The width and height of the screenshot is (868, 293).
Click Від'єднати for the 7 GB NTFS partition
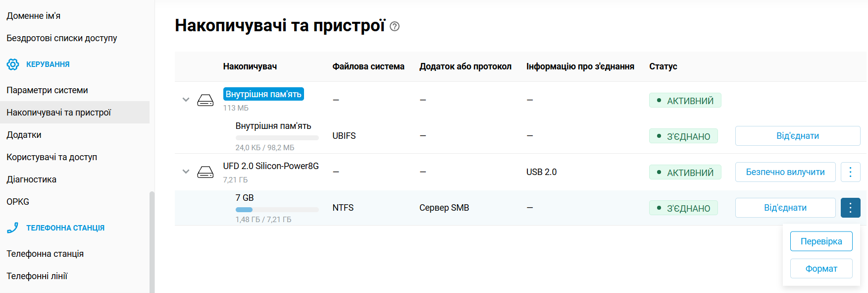pos(785,208)
